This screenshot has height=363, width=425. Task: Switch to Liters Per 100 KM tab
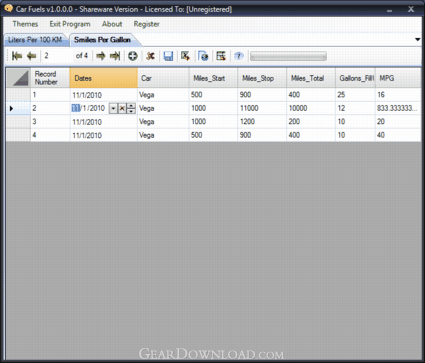pyautogui.click(x=35, y=40)
